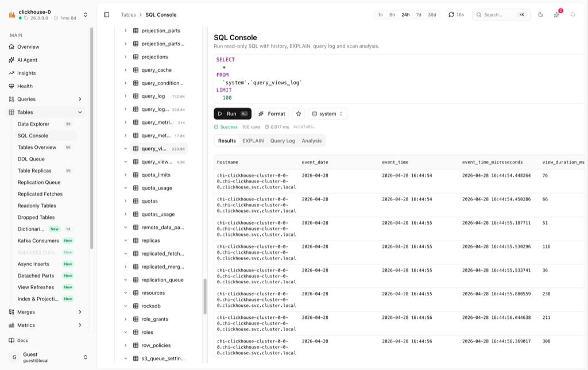Switch to the Analysis tab

[x=312, y=141]
